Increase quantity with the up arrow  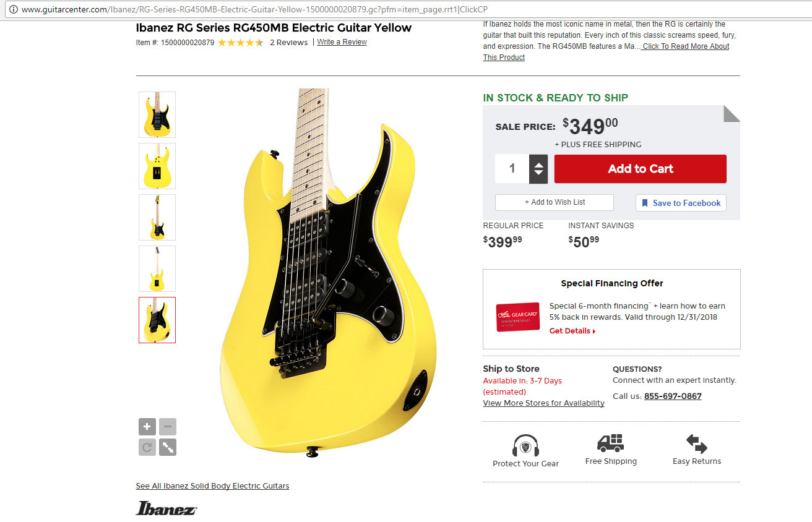[538, 164]
